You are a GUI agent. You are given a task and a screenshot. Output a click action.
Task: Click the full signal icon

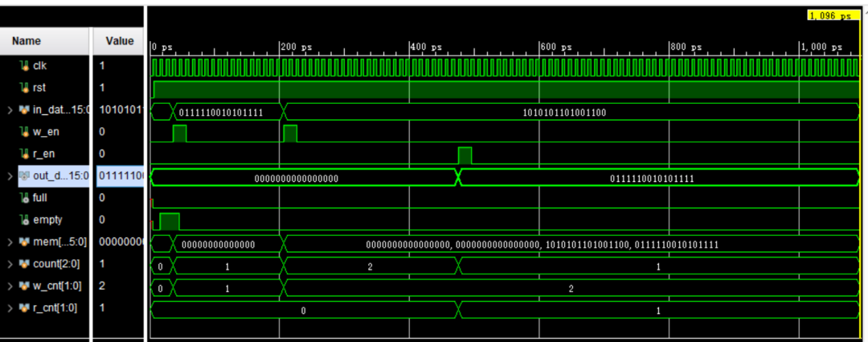coord(24,197)
